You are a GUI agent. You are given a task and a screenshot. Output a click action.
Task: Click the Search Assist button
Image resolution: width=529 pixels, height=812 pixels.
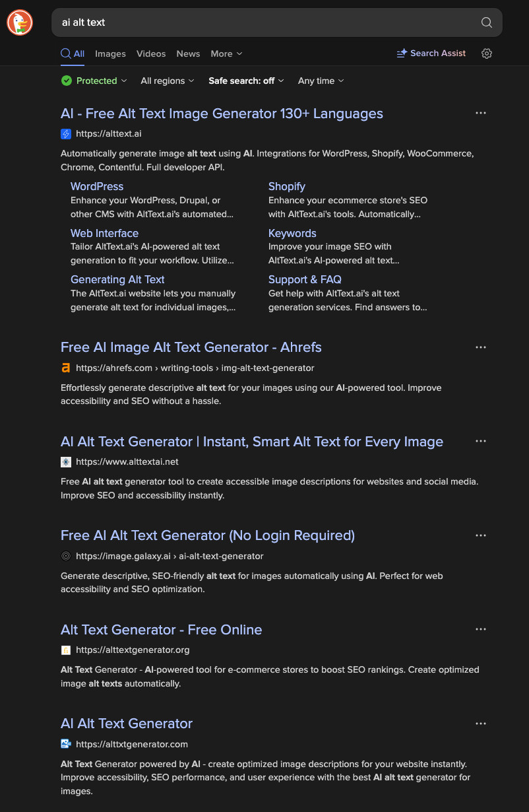(x=431, y=53)
